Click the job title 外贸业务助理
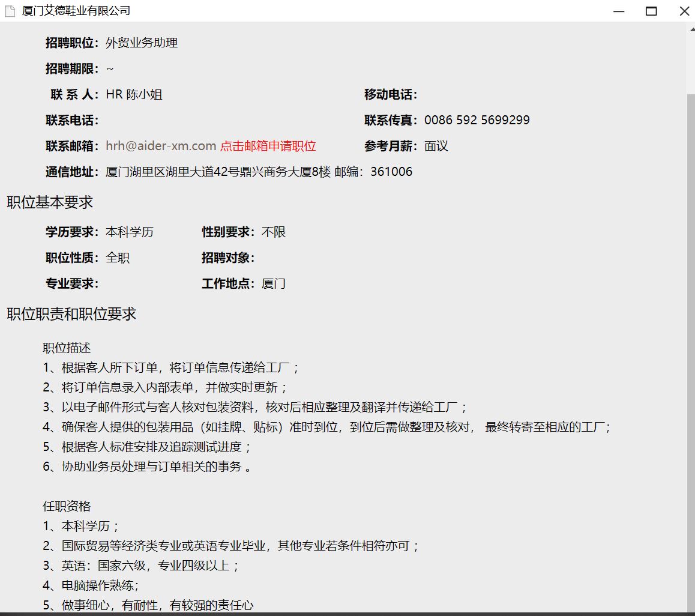 pos(142,43)
